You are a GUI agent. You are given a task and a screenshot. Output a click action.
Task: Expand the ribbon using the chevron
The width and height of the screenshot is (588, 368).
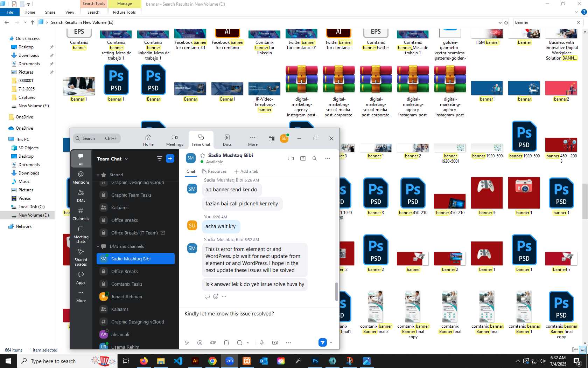576,12
